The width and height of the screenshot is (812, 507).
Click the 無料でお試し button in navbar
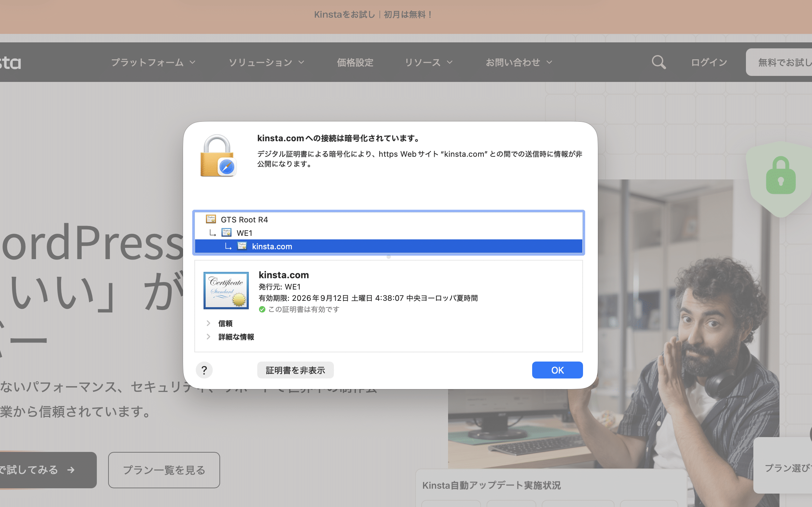click(779, 62)
